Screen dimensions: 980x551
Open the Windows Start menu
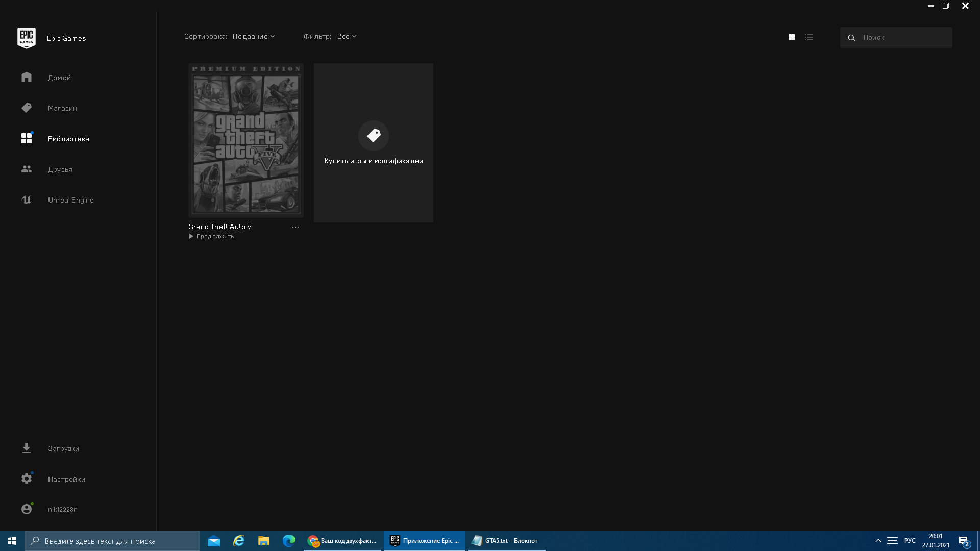(12, 541)
